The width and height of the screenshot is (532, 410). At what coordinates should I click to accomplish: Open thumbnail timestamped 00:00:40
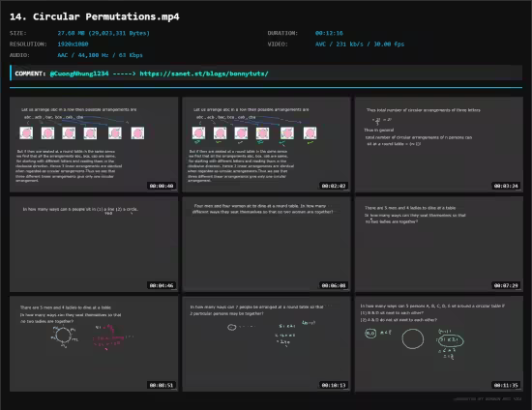click(x=94, y=144)
